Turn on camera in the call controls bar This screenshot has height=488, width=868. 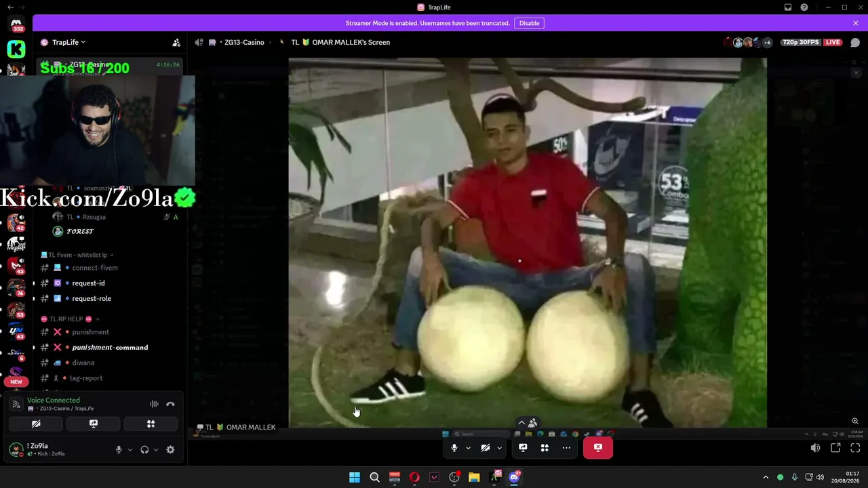[x=486, y=448]
